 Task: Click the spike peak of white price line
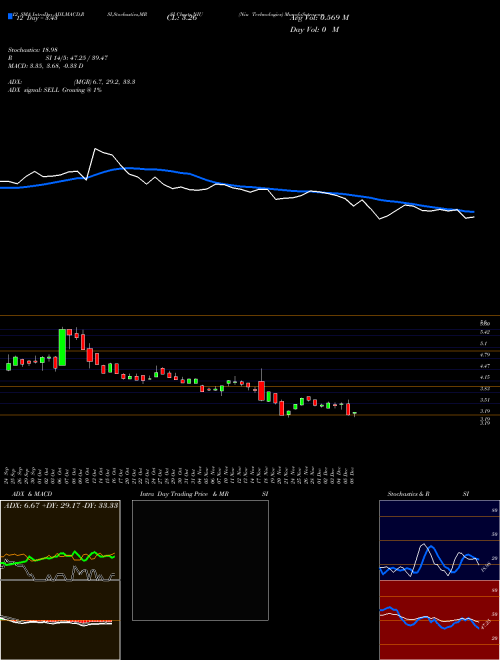[96, 149]
